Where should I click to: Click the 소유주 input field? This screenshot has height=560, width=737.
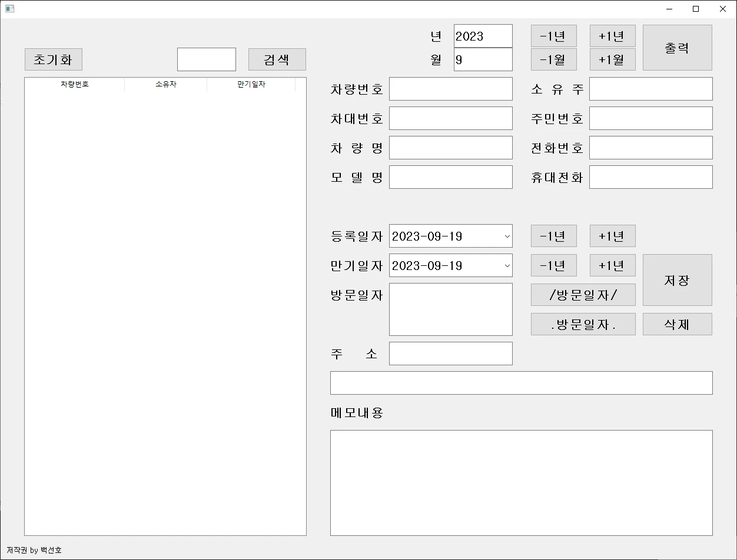650,89
